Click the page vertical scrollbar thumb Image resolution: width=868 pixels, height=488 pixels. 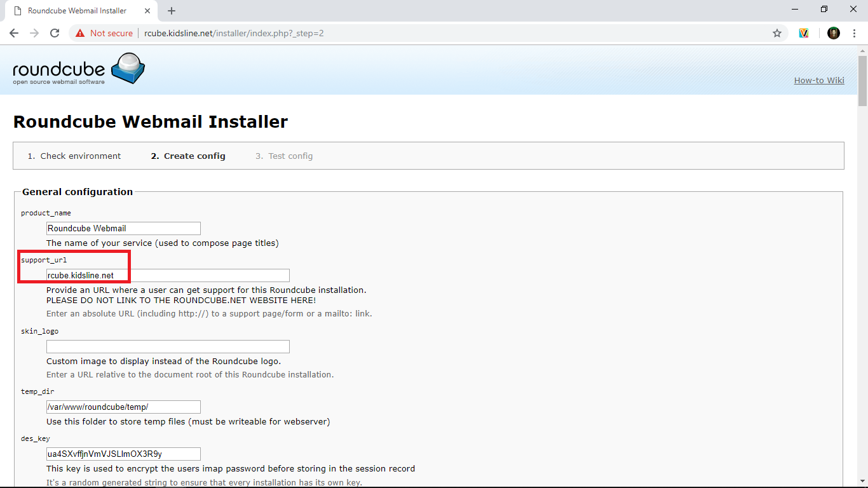(x=862, y=81)
